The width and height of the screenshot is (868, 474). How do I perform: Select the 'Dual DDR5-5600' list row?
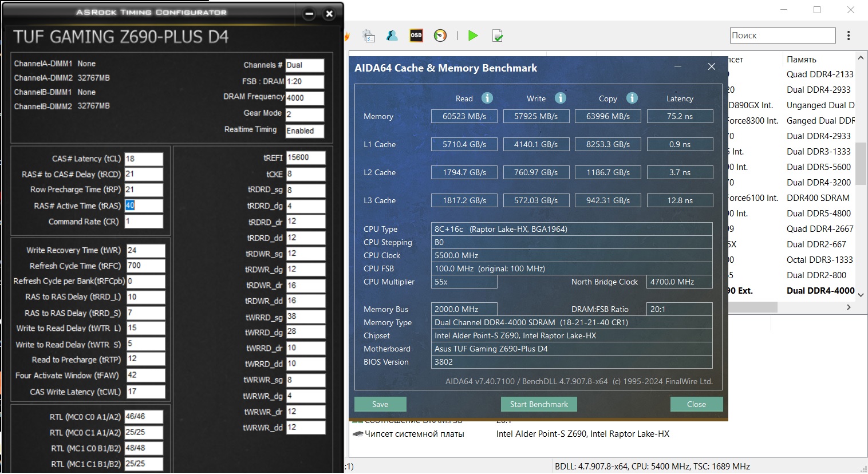(x=819, y=167)
